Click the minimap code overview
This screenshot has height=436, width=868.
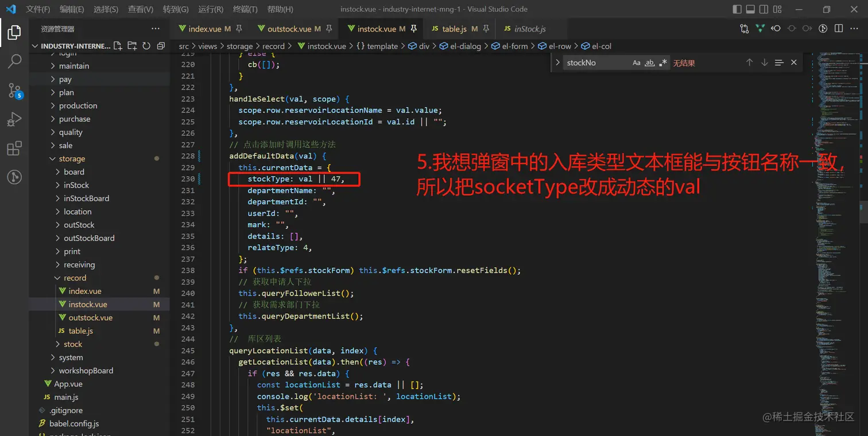click(837, 244)
